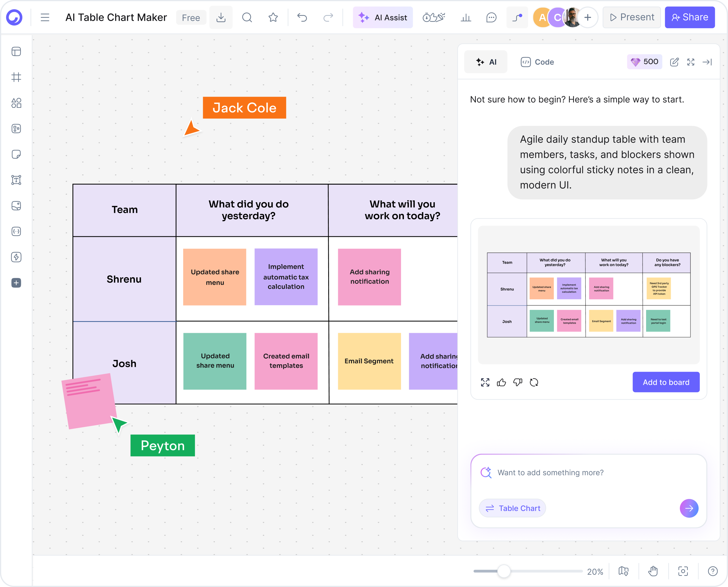This screenshot has width=728, height=587.
Task: Give thumbs down to AI result
Action: (x=518, y=382)
